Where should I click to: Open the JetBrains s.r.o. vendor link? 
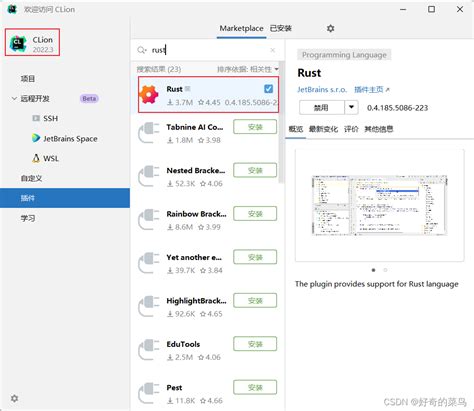pyautogui.click(x=322, y=89)
